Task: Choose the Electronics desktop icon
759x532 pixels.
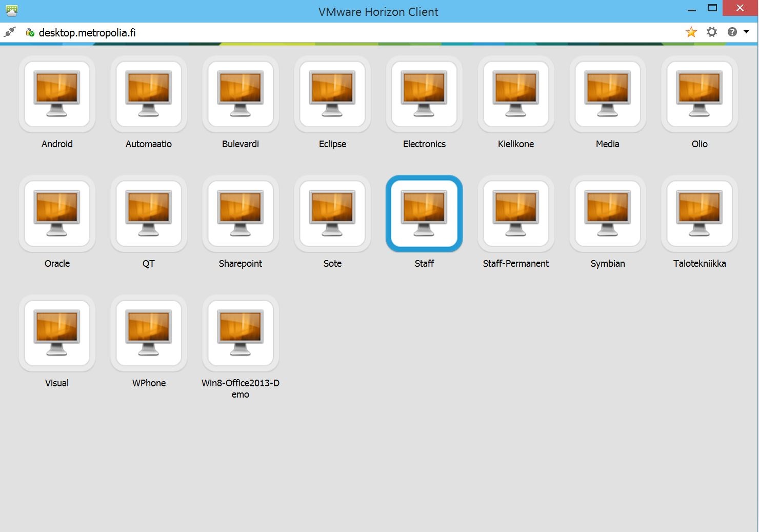Action: [424, 94]
